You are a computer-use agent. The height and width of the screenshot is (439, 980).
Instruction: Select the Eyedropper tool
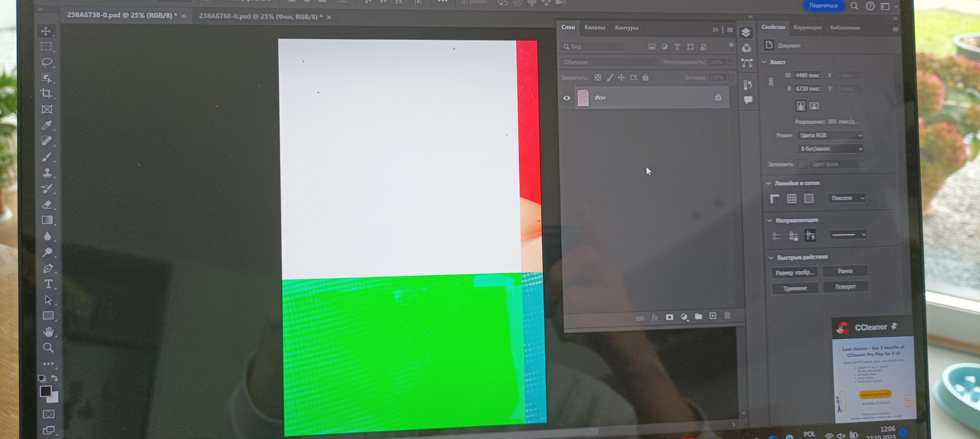[46, 125]
